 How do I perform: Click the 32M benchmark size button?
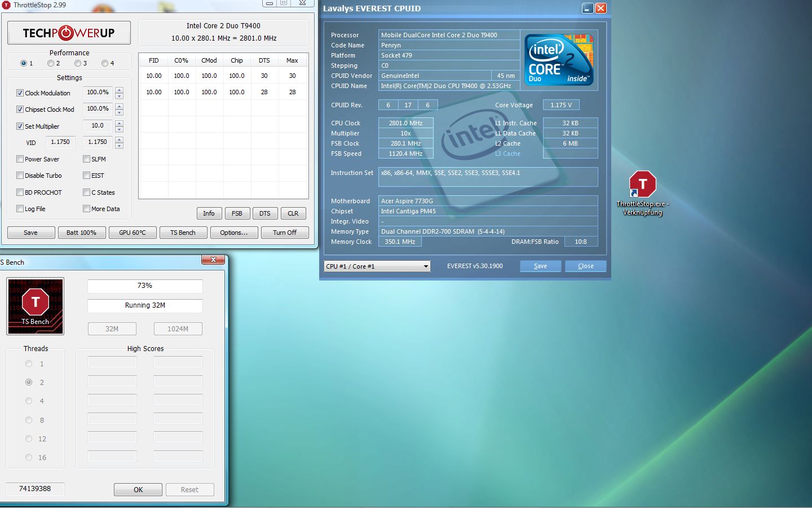pyautogui.click(x=112, y=329)
